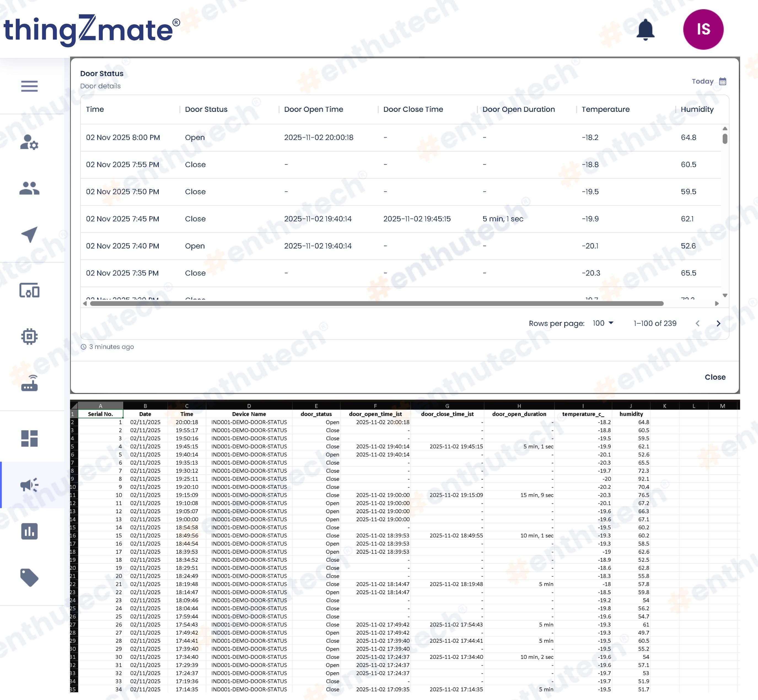Screen dimensions: 758x700
Task: Open the devices sidebar icon
Action: tap(29, 291)
